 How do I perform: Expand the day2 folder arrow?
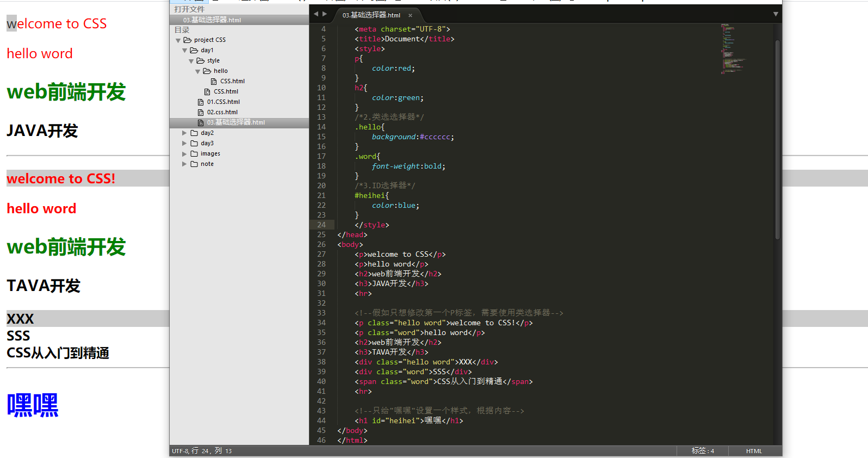(x=184, y=133)
